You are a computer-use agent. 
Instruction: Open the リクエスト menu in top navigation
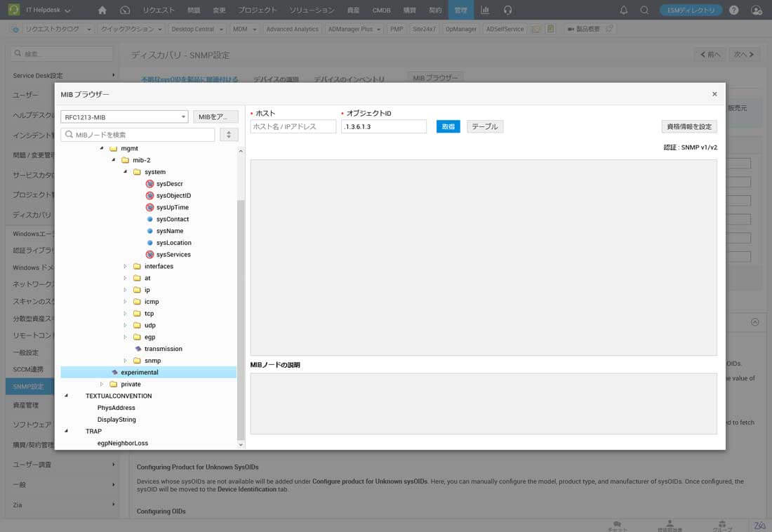(x=159, y=10)
